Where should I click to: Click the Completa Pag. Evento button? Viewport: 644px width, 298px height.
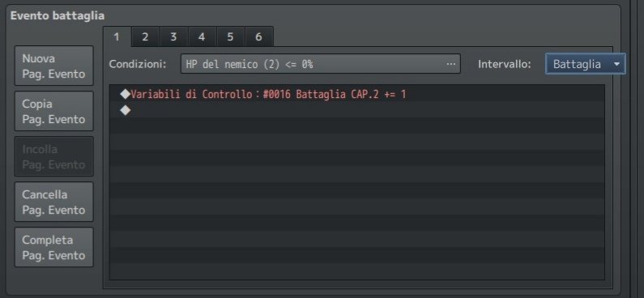[x=53, y=247]
